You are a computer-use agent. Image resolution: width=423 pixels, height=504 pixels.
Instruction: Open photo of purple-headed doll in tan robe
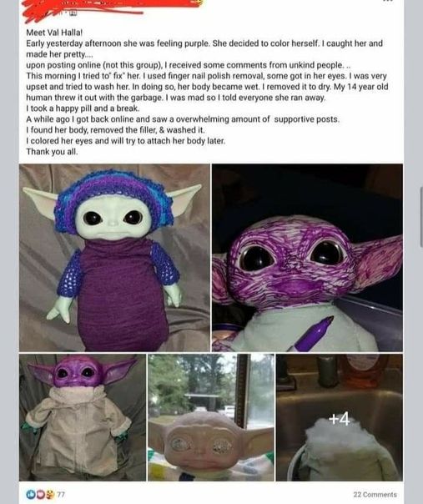coord(83,417)
